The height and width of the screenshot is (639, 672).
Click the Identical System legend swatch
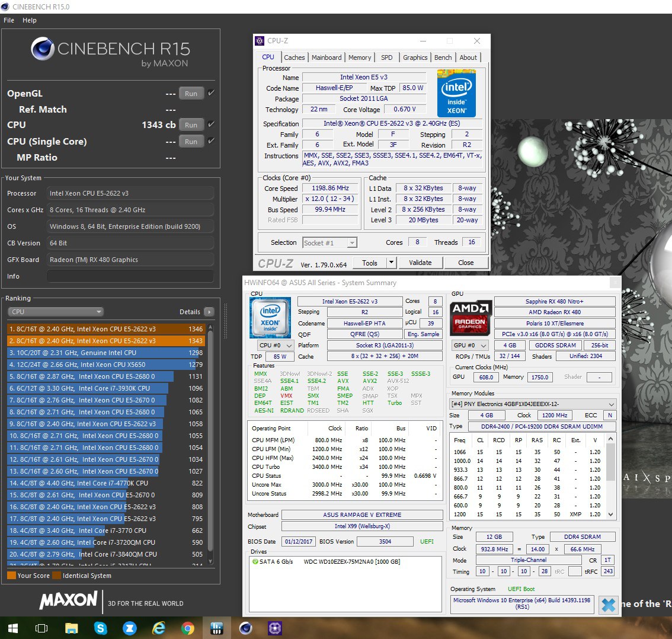coord(56,575)
